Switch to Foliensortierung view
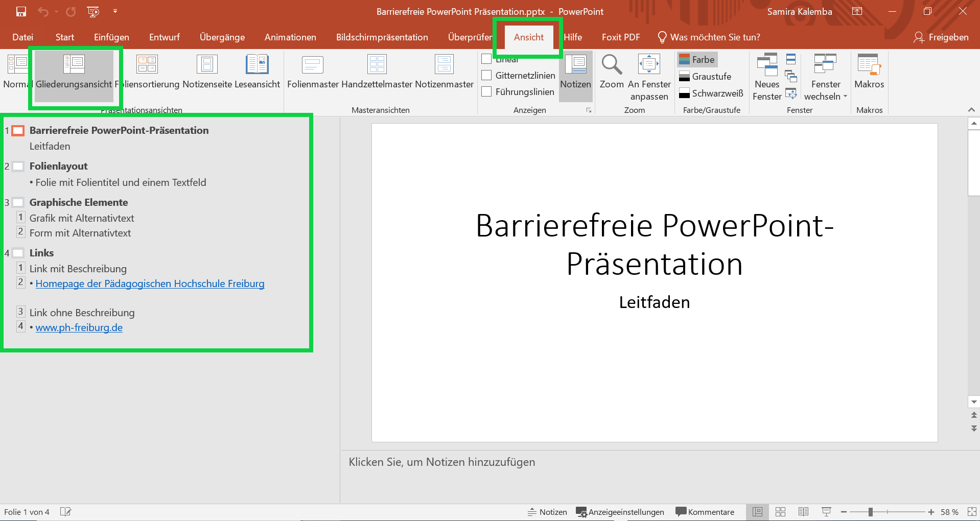 coord(147,72)
